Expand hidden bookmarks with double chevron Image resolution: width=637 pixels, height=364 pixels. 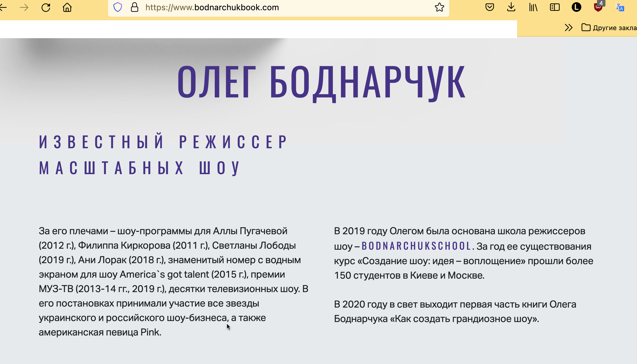[x=568, y=28]
